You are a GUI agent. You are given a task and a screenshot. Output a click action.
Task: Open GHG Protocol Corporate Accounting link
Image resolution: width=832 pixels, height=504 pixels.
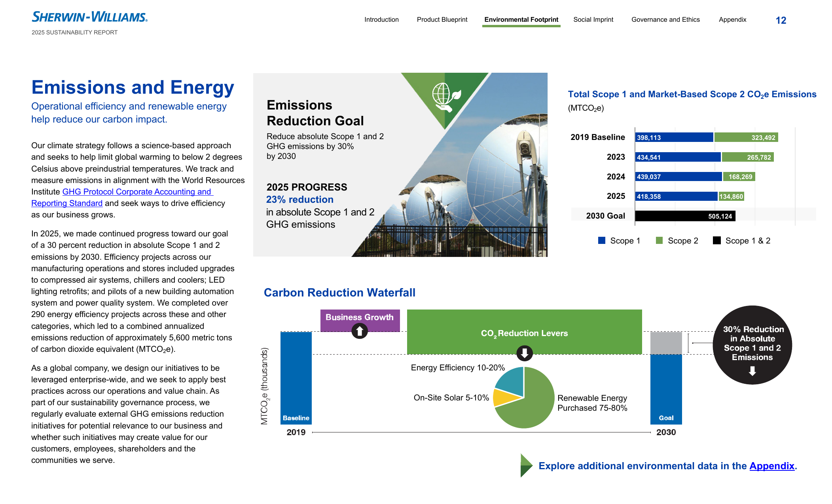(x=138, y=192)
